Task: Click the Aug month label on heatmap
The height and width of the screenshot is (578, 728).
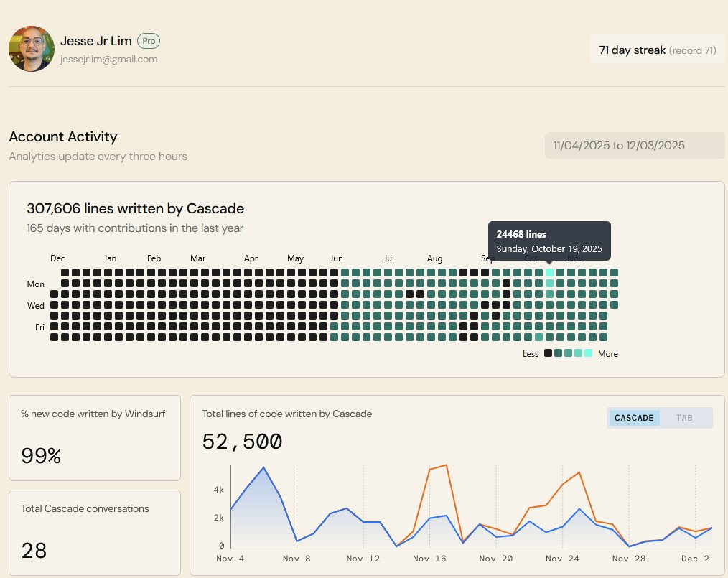Action: pos(434,258)
